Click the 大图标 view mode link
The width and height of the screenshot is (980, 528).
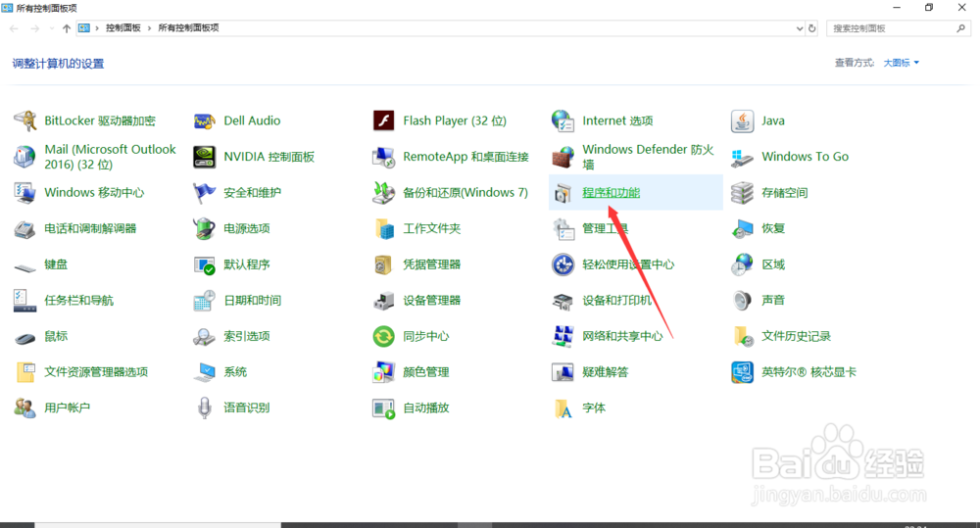point(897,63)
